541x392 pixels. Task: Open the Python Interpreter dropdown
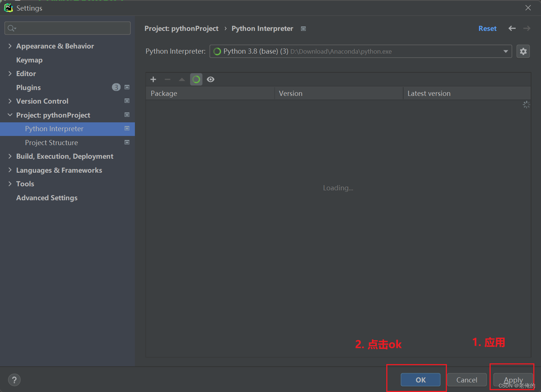pos(361,51)
